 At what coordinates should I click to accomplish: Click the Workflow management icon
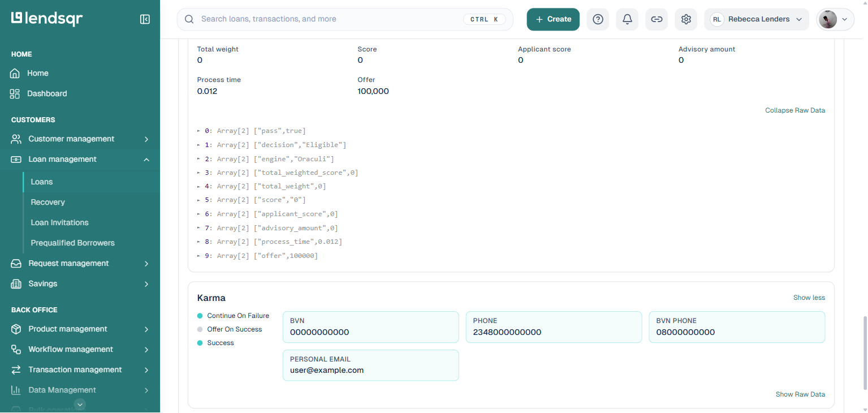tap(16, 349)
